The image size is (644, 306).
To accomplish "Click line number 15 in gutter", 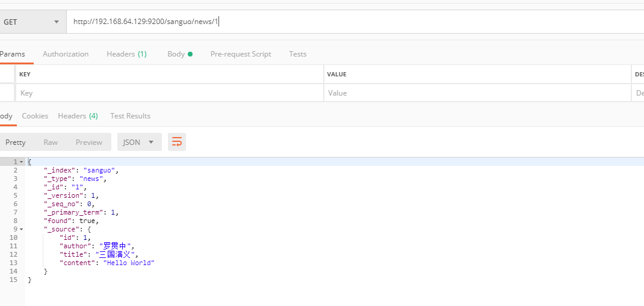I will [x=14, y=280].
